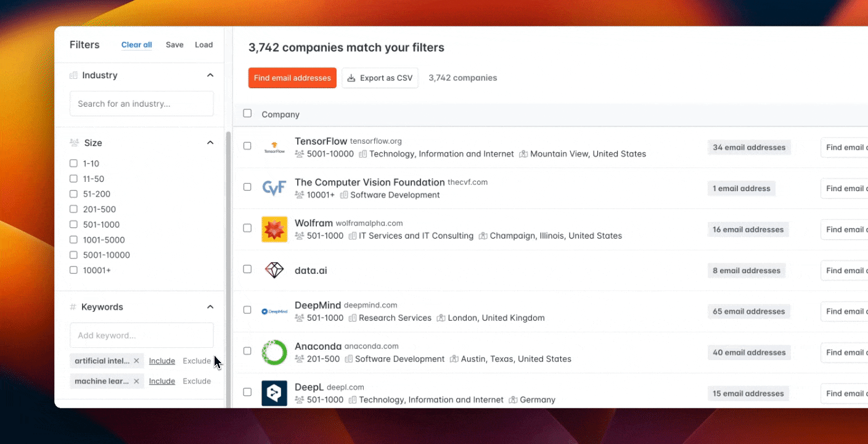Screen dimensions: 868x444
Task: Load saved filters
Action: point(204,45)
